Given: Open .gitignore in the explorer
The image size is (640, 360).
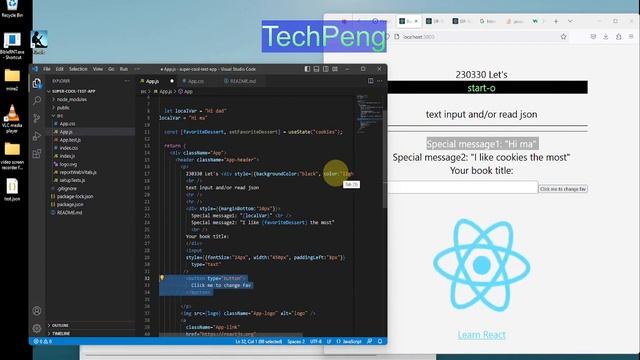Looking at the screenshot, I should coord(67,189).
